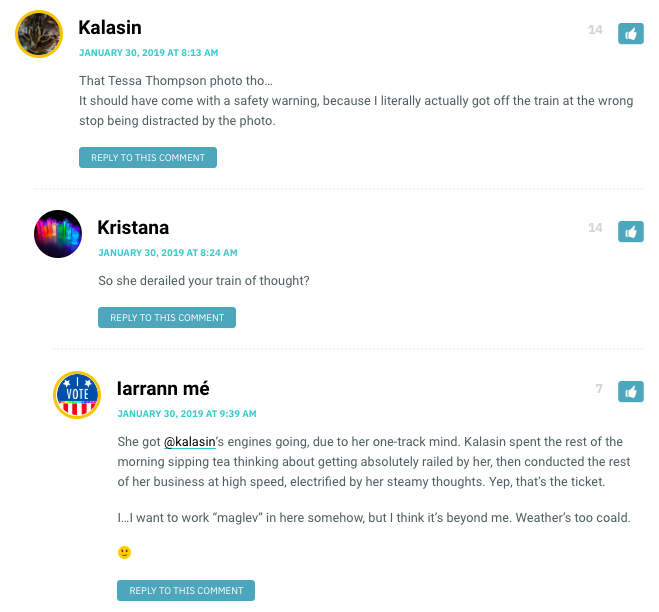Screen dimensions: 659x612
Task: Click like count 7 on Iarrann's comment
Action: pos(599,388)
